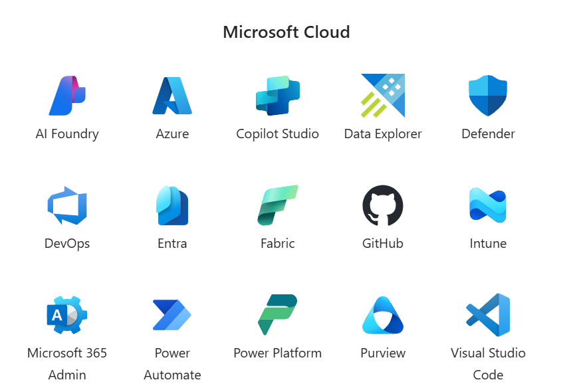573x392 pixels.
Task: Click the GitHub label text
Action: click(x=382, y=243)
